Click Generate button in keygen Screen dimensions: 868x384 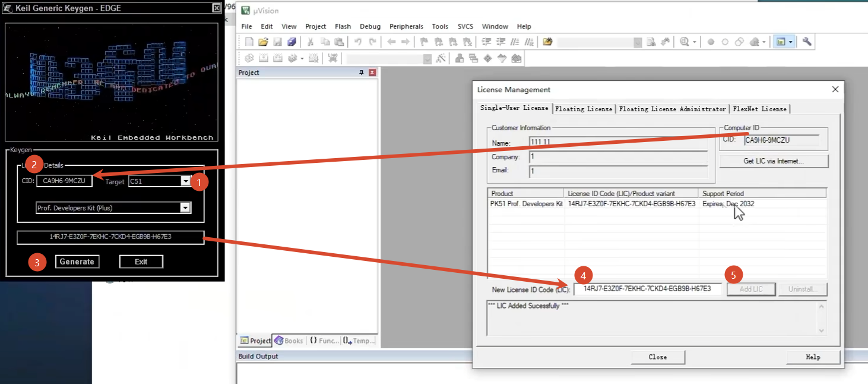(x=77, y=262)
